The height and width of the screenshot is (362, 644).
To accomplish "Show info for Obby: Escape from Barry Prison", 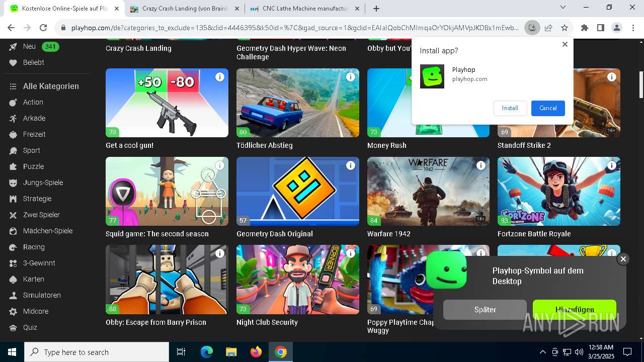I will tap(220, 254).
